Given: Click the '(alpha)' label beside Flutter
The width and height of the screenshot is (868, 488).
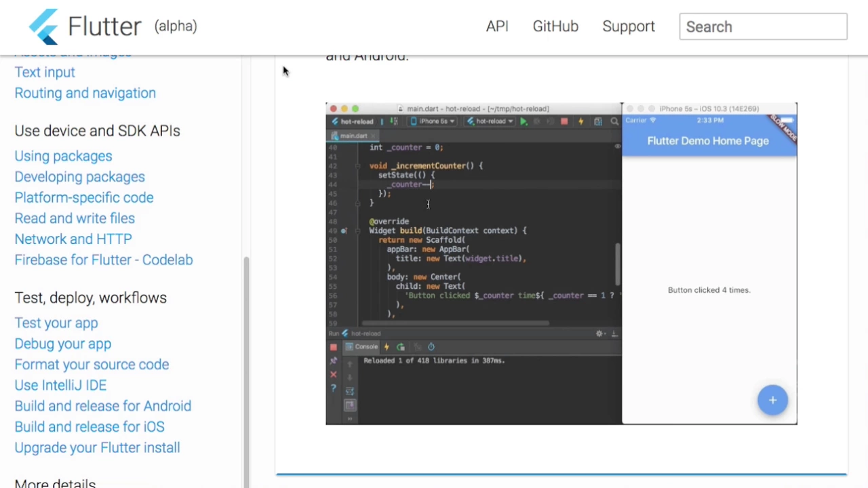Looking at the screenshot, I should pyautogui.click(x=176, y=26).
